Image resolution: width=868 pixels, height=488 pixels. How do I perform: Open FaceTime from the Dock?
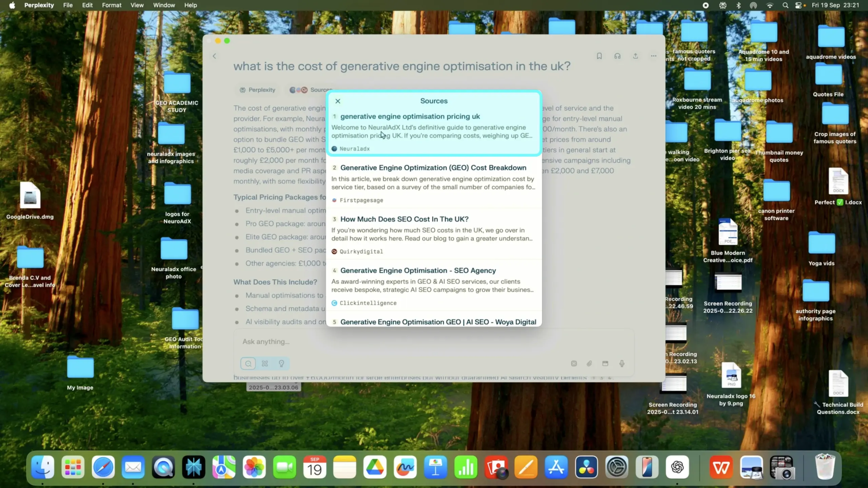coord(284,467)
